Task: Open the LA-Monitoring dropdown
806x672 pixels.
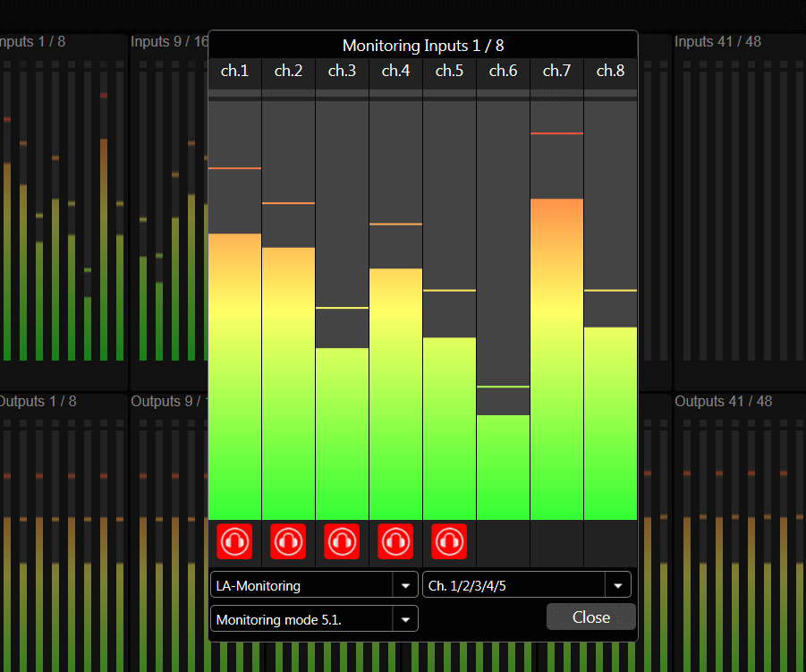Action: tap(314, 586)
